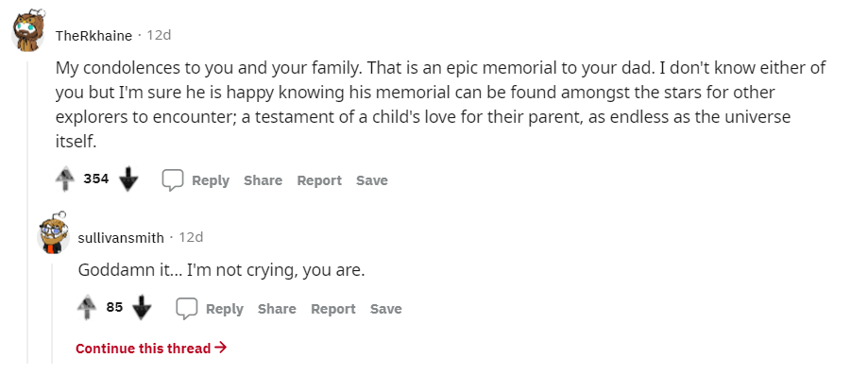Share sullivansmith's reply
Viewport: 868px width, 375px height.
click(277, 309)
